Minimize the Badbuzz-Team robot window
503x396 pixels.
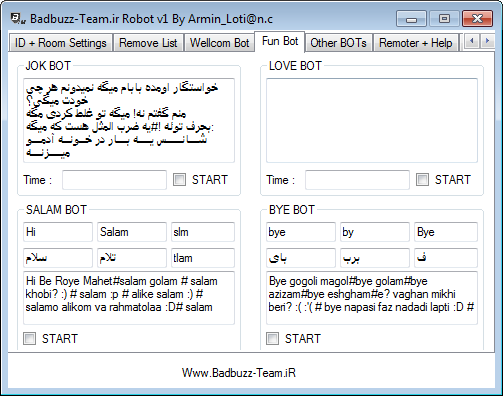[411, 18]
